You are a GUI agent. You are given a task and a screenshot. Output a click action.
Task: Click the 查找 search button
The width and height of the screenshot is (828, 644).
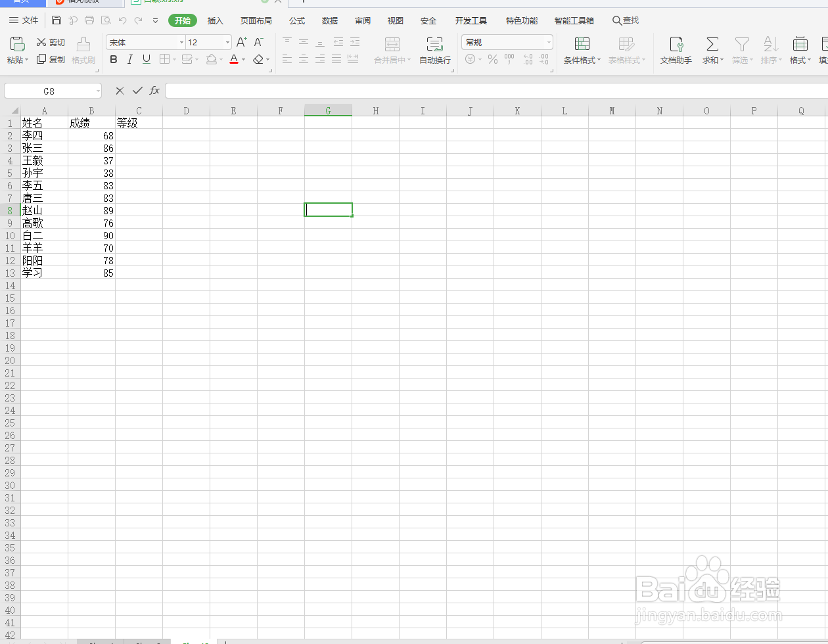tap(626, 20)
